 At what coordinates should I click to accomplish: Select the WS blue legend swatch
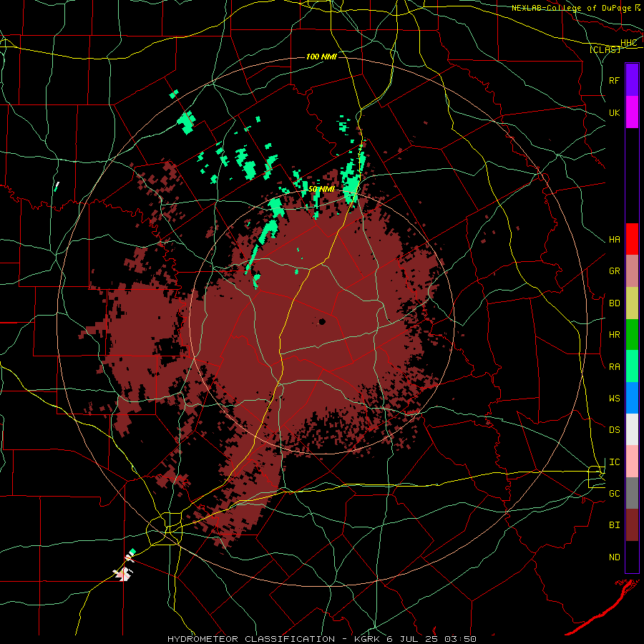pos(632,398)
